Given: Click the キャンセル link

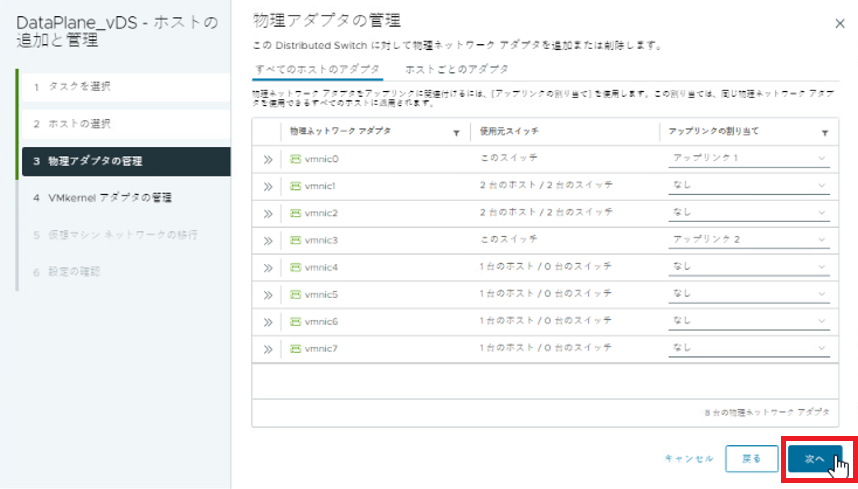Looking at the screenshot, I should click(x=689, y=458).
